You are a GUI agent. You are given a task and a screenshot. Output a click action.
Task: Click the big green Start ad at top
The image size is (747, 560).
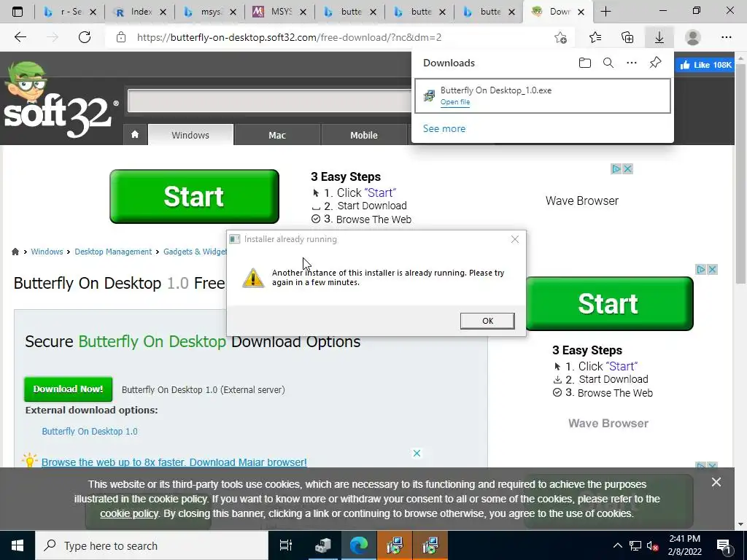point(194,196)
